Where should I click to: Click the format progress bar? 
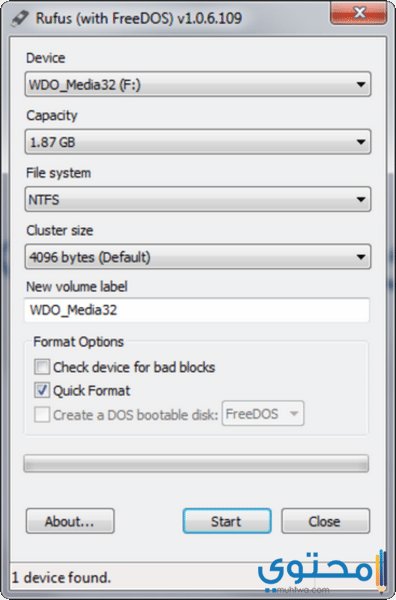(x=196, y=463)
